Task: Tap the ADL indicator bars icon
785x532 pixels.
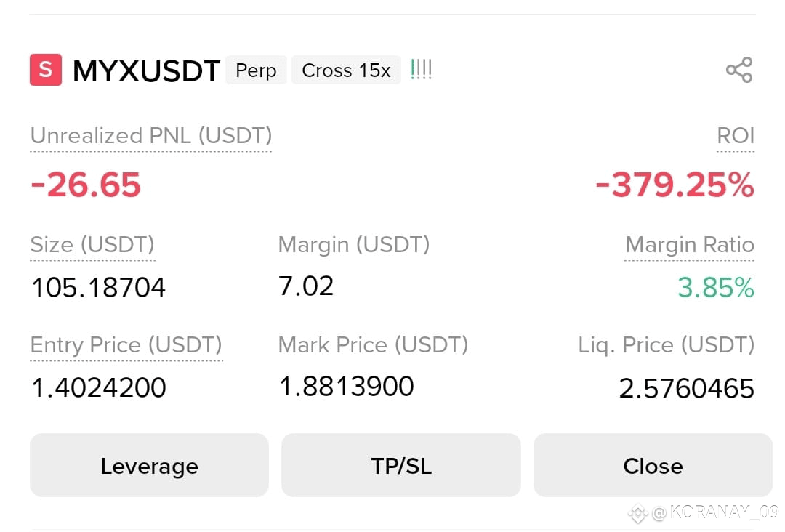Action: [x=421, y=70]
